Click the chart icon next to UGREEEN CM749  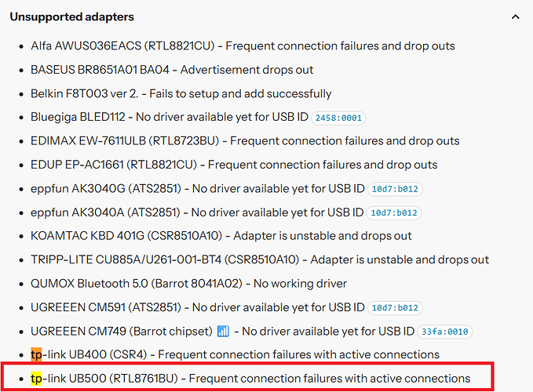(x=223, y=331)
